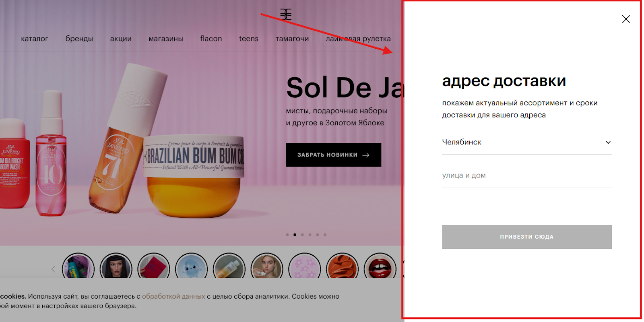Image resolution: width=644 pixels, height=322 pixels.
Task: Open the 'каталог' menu
Action: pos(35,39)
